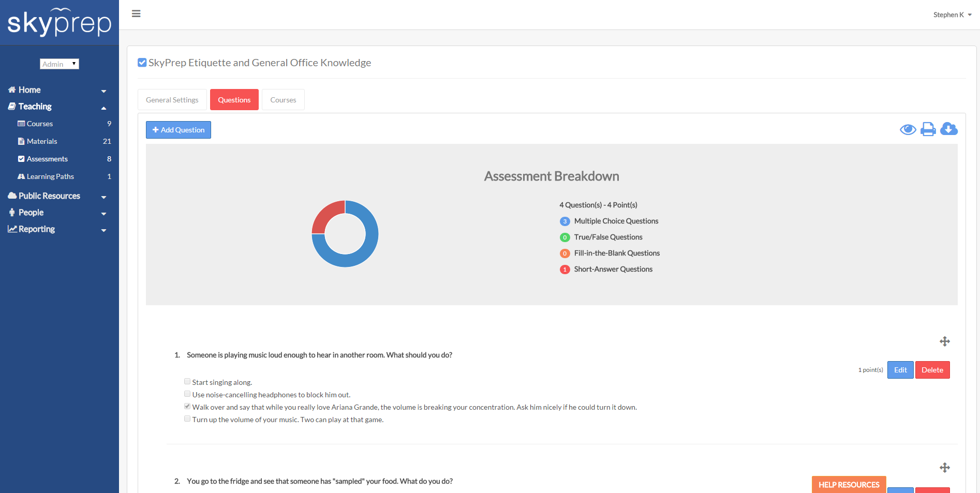
Task: Check the noise-cancelling headphones answer
Action: pos(187,394)
